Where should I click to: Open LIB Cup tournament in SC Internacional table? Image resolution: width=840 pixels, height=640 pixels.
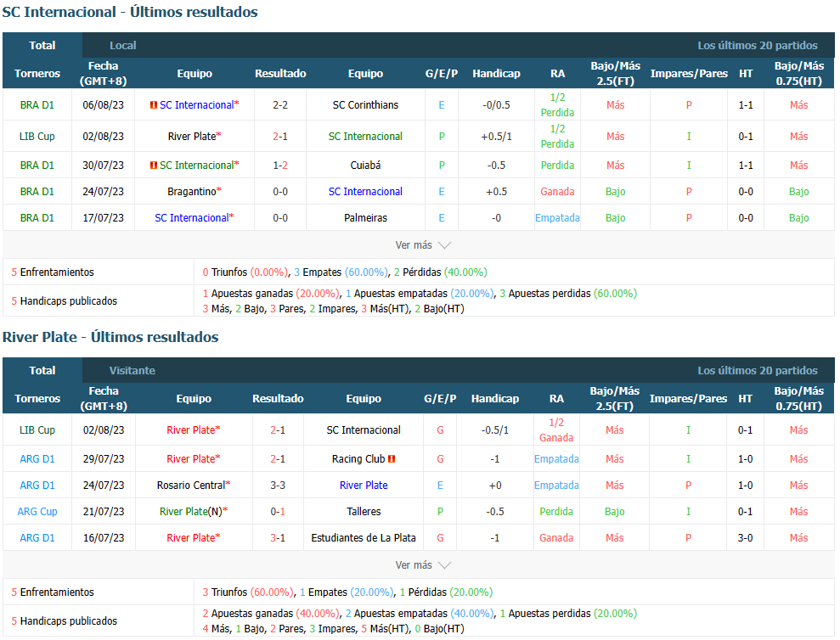coord(37,137)
